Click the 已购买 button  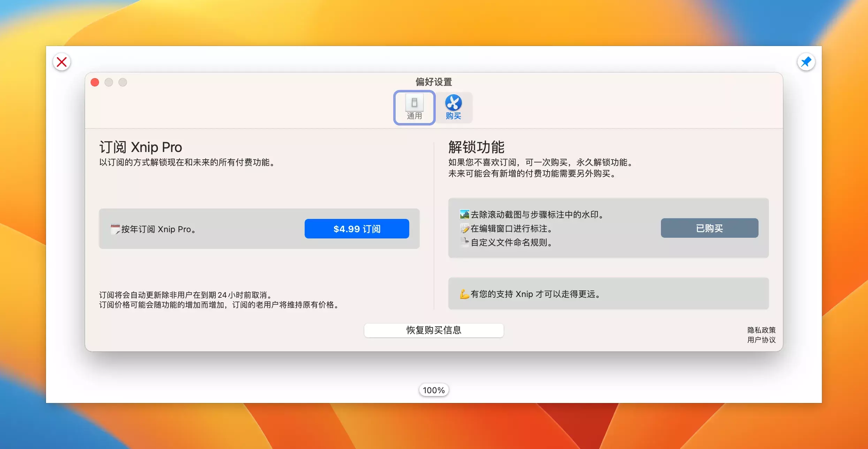[709, 228]
